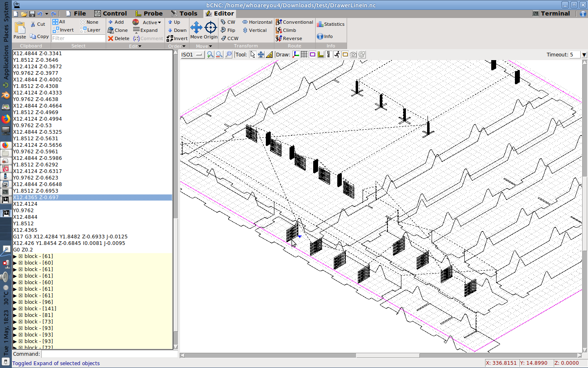Open the Timeout dropdown arrow
The image size is (588, 368).
pos(584,55)
